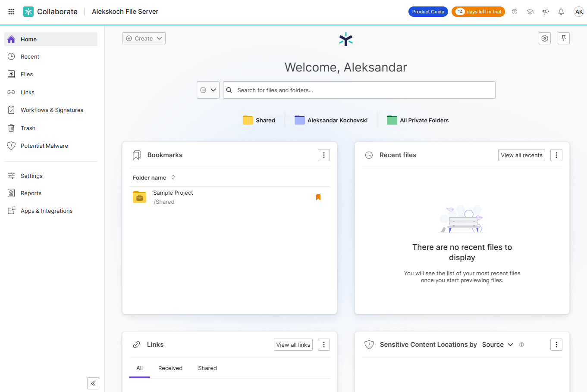The image size is (587, 392).
Task: Click the /Shared path under Sample Project
Action: pyautogui.click(x=164, y=202)
